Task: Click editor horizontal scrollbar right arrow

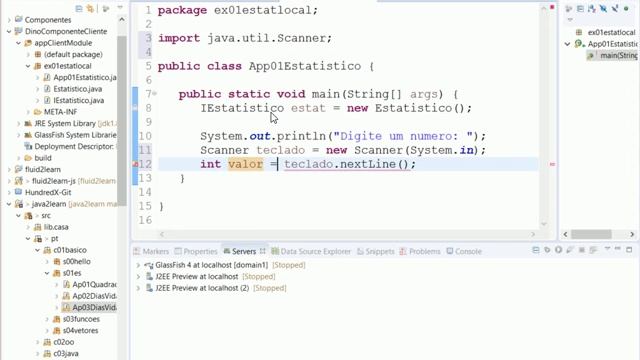Action: click(x=533, y=234)
